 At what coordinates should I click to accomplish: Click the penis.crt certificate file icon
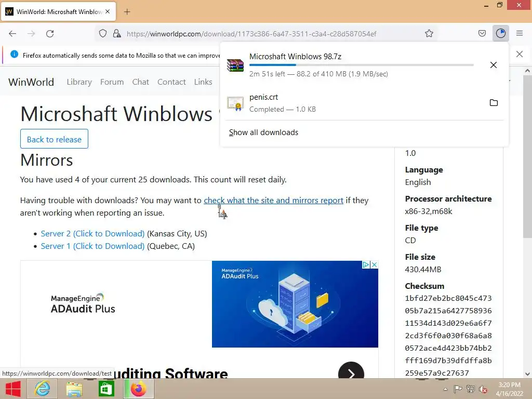click(235, 103)
